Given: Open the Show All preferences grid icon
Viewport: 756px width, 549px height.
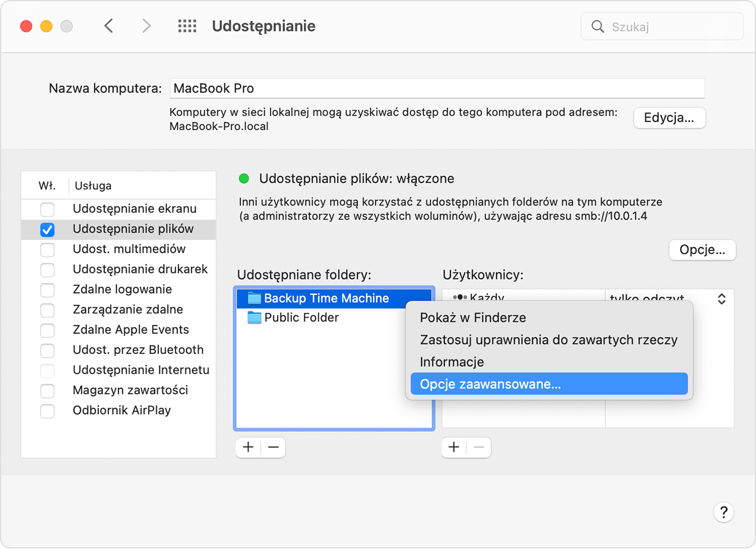Looking at the screenshot, I should tap(187, 25).
